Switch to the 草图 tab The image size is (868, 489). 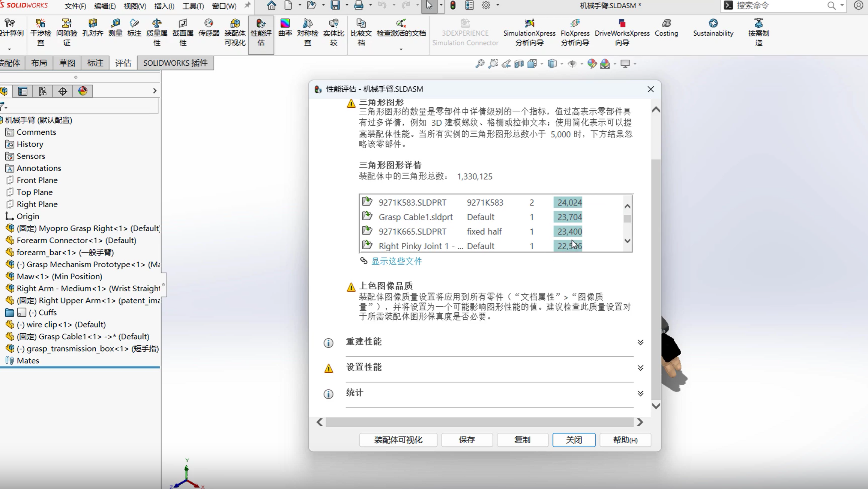pos(67,63)
